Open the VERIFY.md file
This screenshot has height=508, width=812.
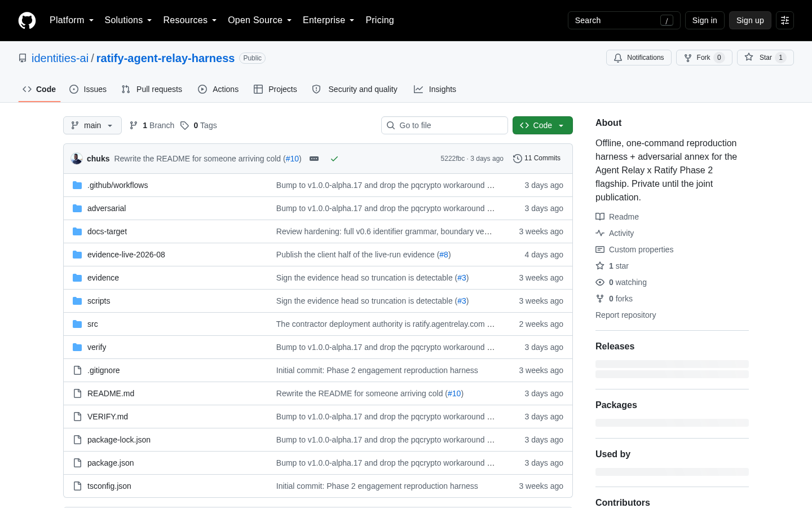[108, 417]
